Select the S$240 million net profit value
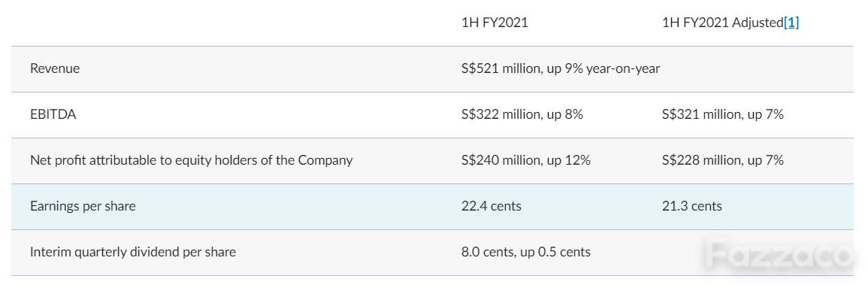 pos(525,160)
